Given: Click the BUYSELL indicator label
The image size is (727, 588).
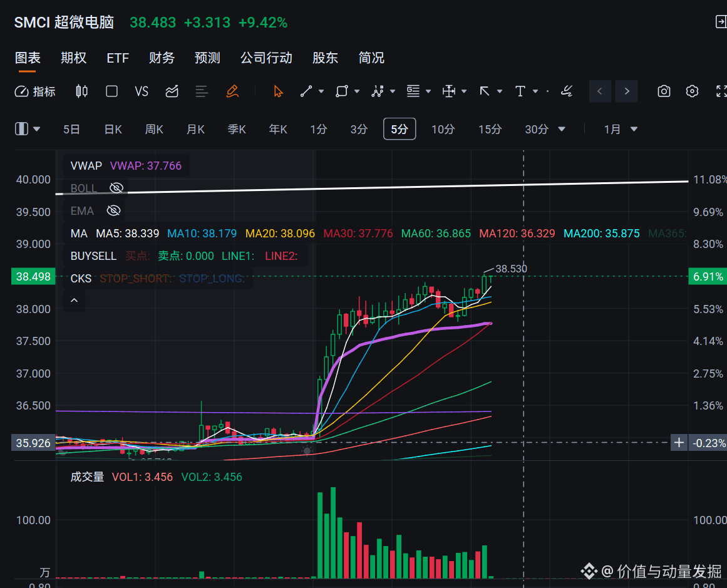Looking at the screenshot, I should tap(93, 256).
